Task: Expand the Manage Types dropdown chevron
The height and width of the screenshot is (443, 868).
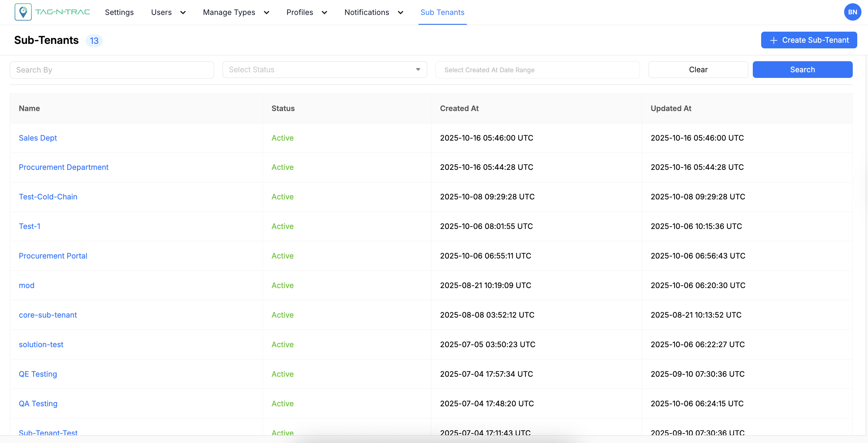Action: pyautogui.click(x=267, y=13)
